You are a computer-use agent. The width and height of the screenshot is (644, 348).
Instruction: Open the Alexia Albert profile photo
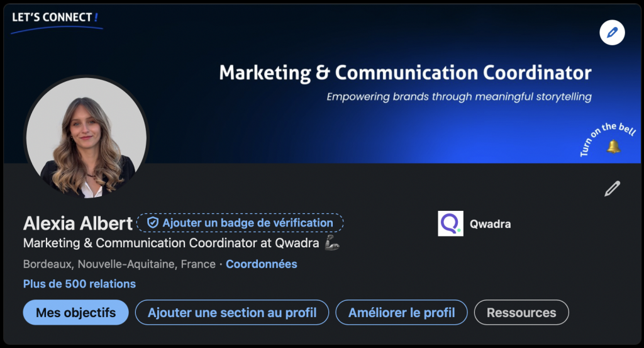point(87,138)
